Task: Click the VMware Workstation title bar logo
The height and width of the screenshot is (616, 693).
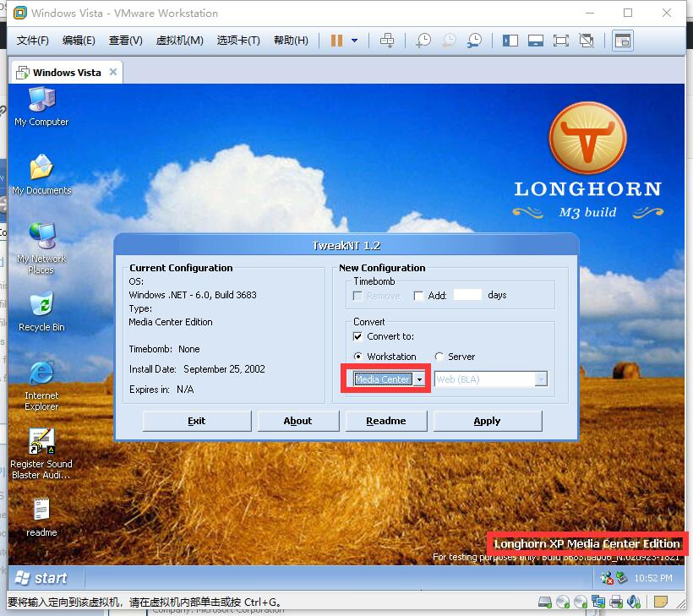Action: click(x=20, y=13)
